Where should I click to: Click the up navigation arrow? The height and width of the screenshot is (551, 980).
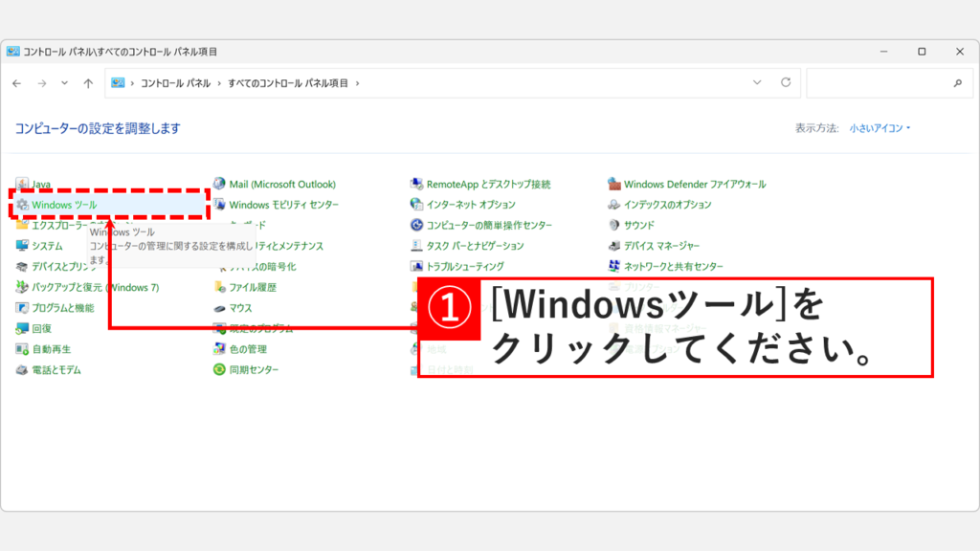coord(87,82)
